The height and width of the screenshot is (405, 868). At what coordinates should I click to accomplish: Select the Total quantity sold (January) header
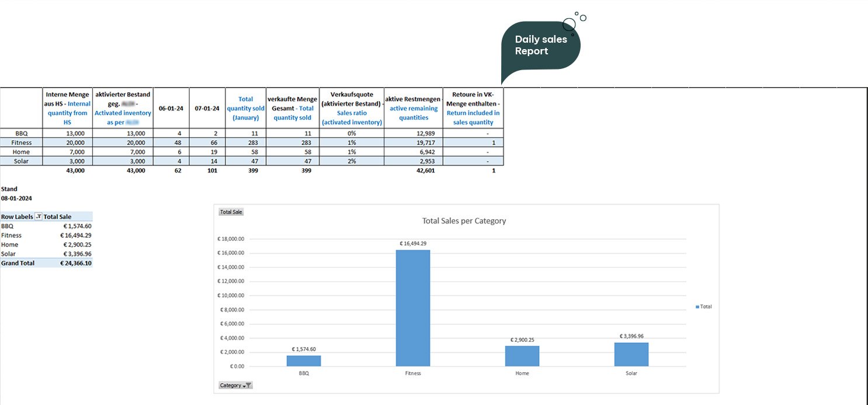click(x=245, y=108)
